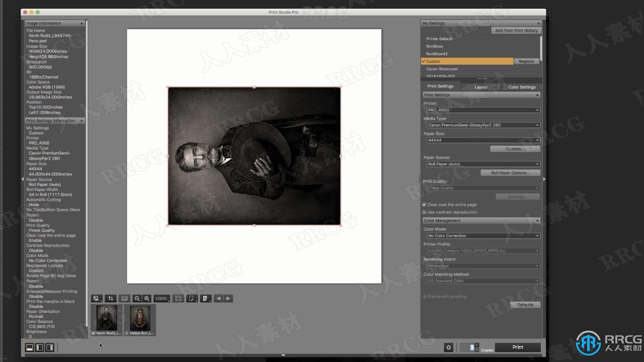Switch to the Layout tab
The height and width of the screenshot is (362, 644).
click(481, 87)
